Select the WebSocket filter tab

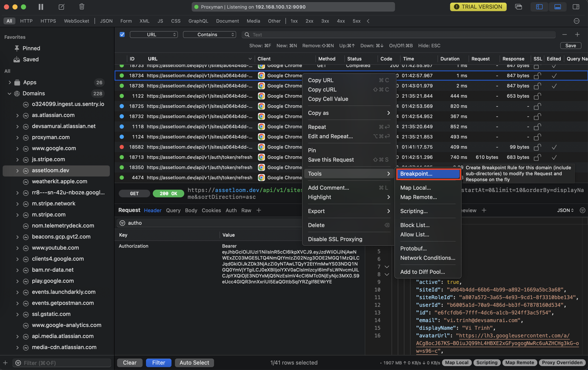pyautogui.click(x=77, y=21)
